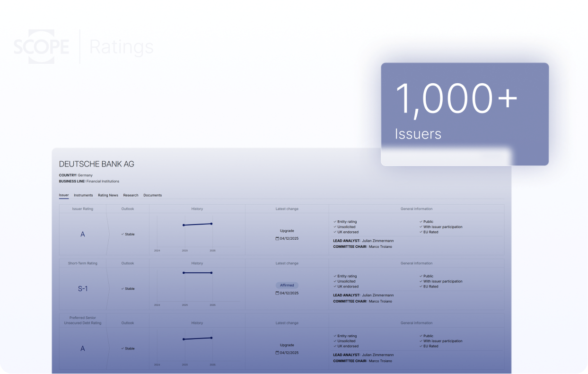Click the Germany country value
588x374 pixels.
point(85,175)
